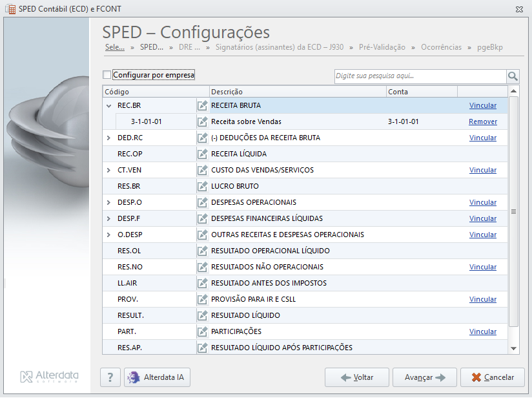
Task: Click edit icon for RES.OL row
Action: click(x=202, y=251)
